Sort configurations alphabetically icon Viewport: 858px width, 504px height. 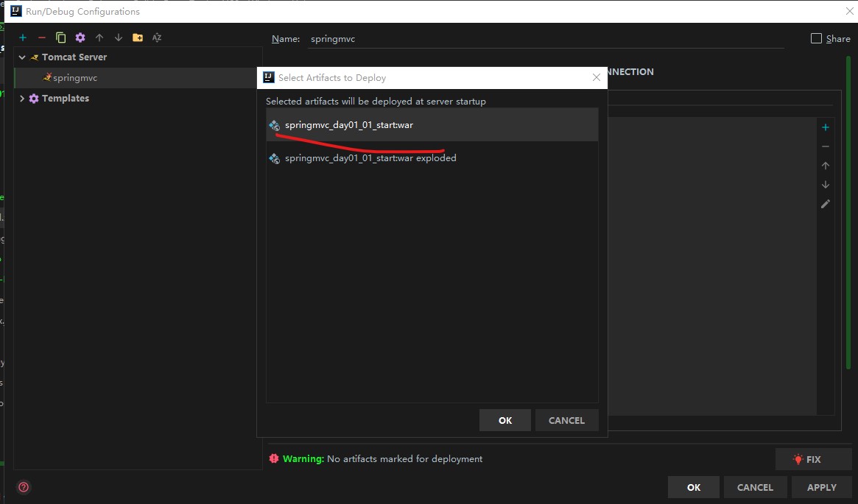point(156,38)
